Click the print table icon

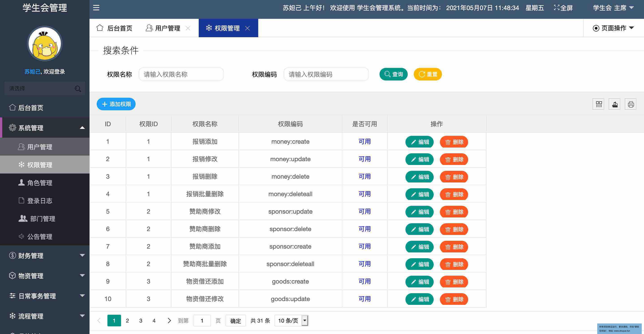point(631,104)
